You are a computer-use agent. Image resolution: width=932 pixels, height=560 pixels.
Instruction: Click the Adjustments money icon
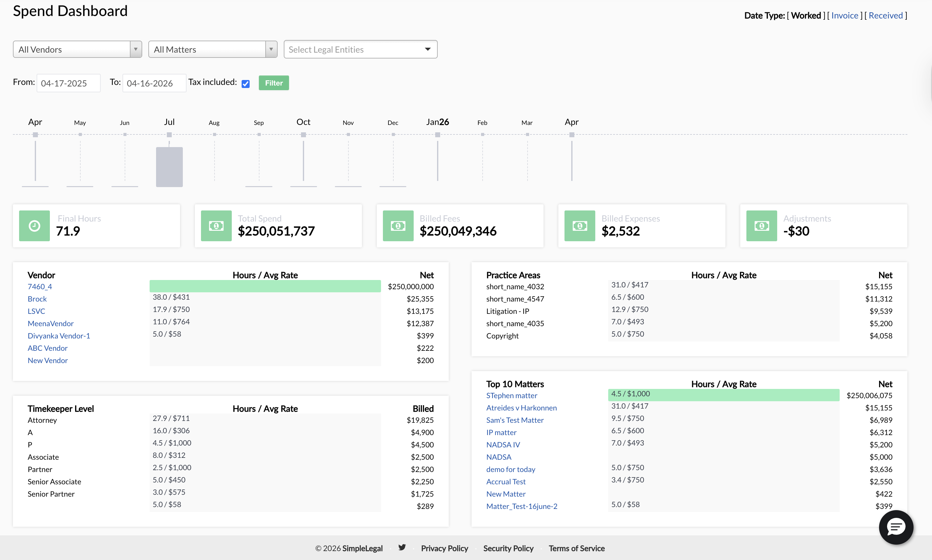[x=761, y=226]
